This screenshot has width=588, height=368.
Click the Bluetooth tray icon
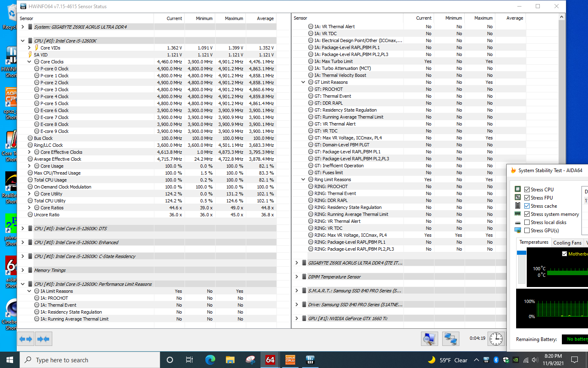496,360
